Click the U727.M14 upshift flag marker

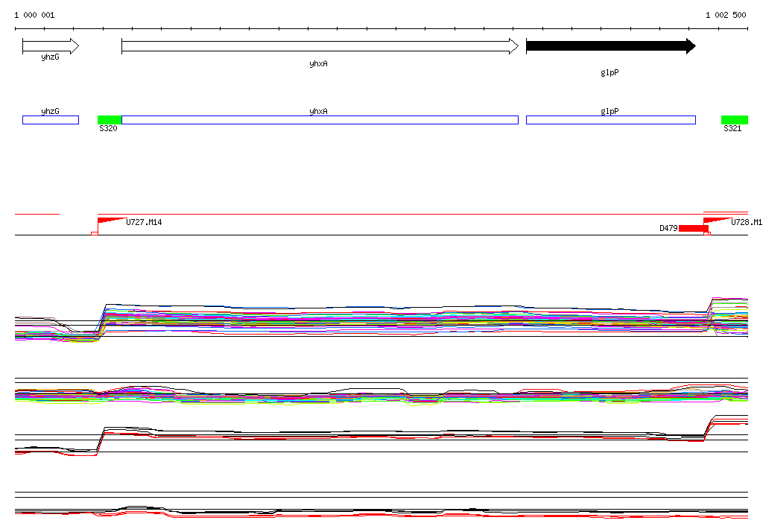[112, 221]
